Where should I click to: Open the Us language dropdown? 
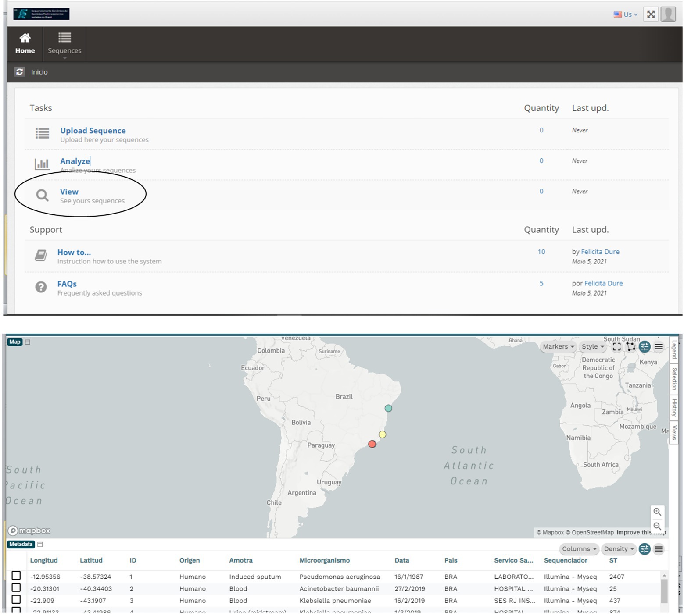pos(625,14)
